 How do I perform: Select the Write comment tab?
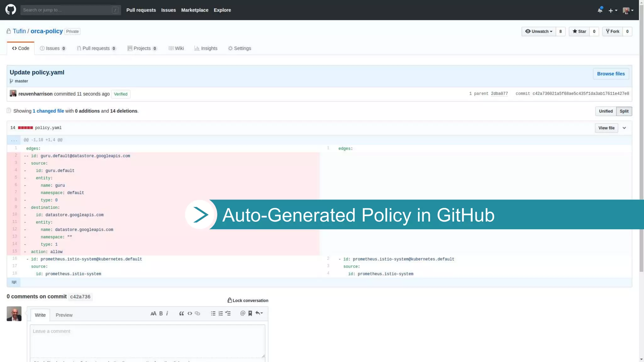click(x=40, y=315)
